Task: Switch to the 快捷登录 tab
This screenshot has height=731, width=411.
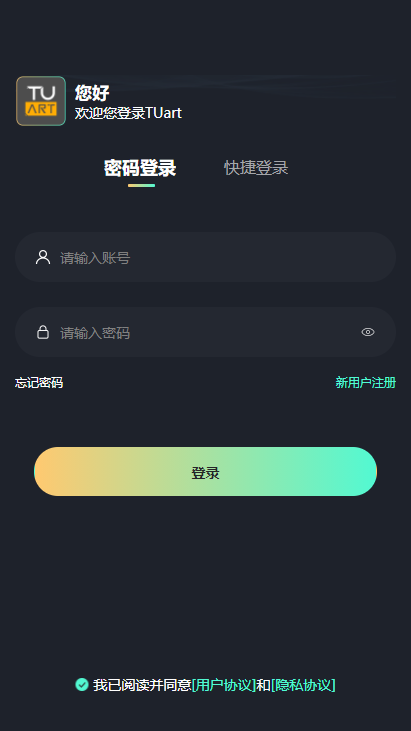Action: [256, 168]
